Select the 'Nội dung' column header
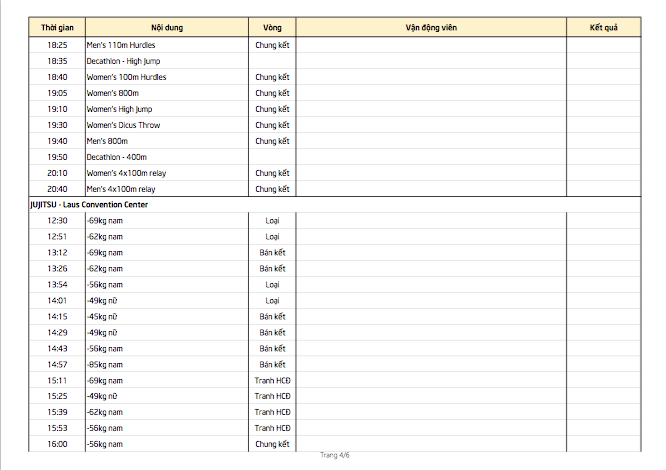Screen dimensions: 666x470 pyautogui.click(x=167, y=27)
